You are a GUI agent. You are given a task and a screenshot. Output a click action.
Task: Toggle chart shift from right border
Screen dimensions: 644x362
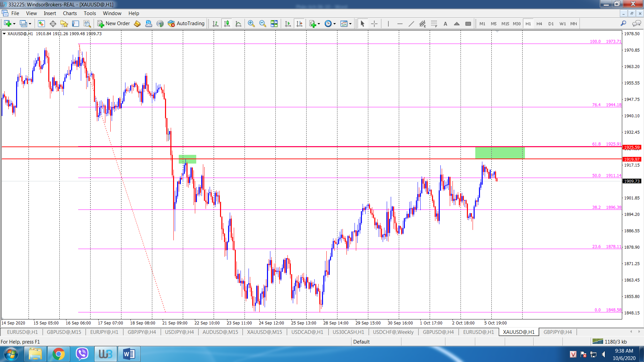click(x=299, y=23)
